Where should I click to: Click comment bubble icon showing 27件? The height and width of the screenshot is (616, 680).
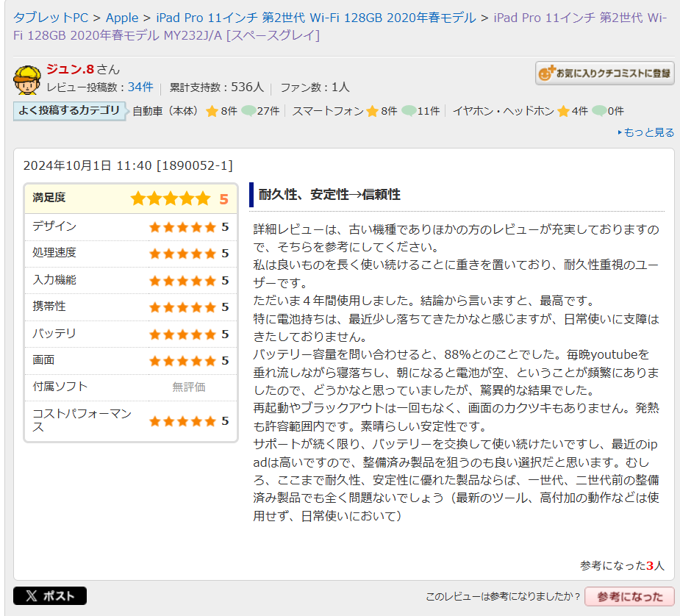248,112
